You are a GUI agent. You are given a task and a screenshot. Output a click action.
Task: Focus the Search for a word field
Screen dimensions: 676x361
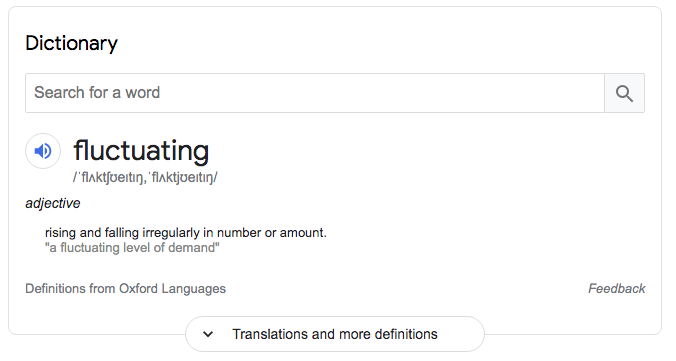[x=315, y=93]
